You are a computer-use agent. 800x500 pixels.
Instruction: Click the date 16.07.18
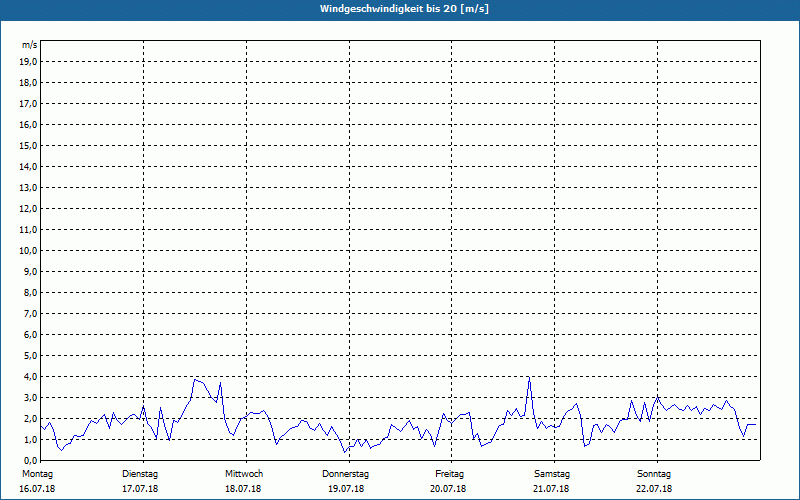point(37,489)
